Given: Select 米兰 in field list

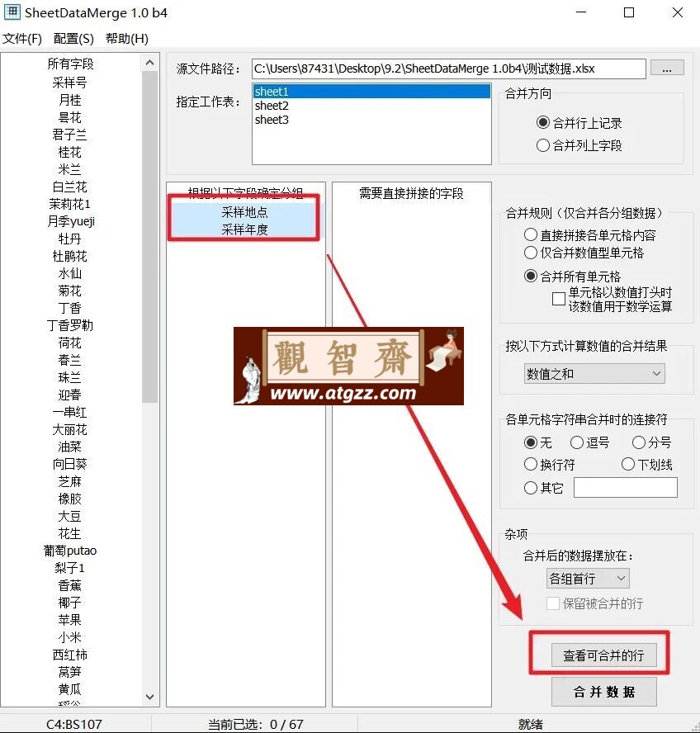Looking at the screenshot, I should click(70, 169).
